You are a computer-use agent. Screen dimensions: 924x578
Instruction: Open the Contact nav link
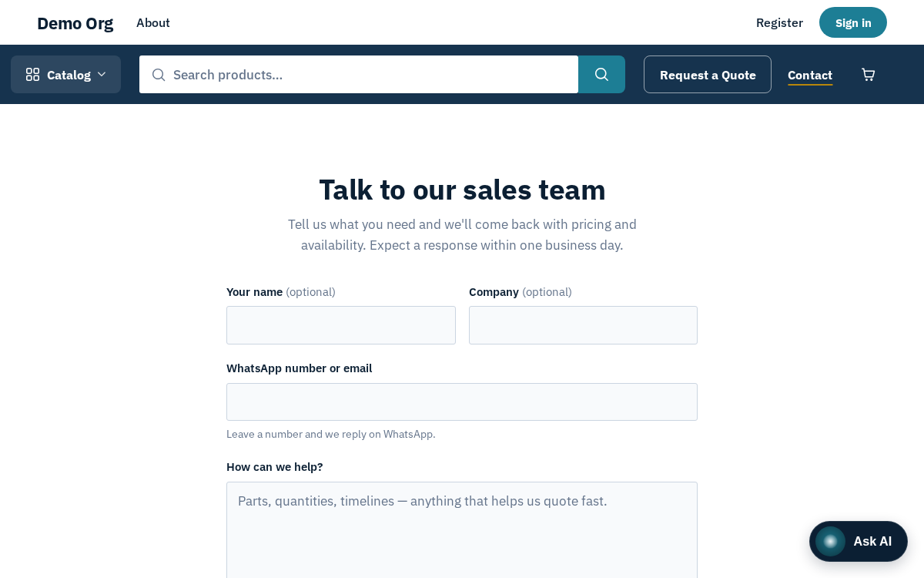click(810, 75)
